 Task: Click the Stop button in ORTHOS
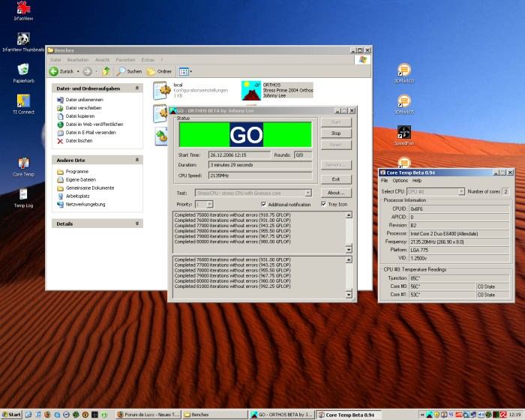click(x=336, y=133)
